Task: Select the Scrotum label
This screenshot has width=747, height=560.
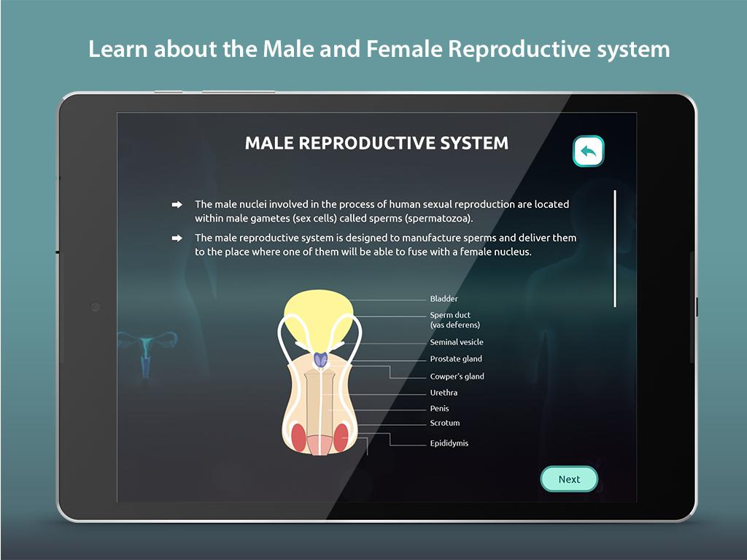Action: click(444, 423)
